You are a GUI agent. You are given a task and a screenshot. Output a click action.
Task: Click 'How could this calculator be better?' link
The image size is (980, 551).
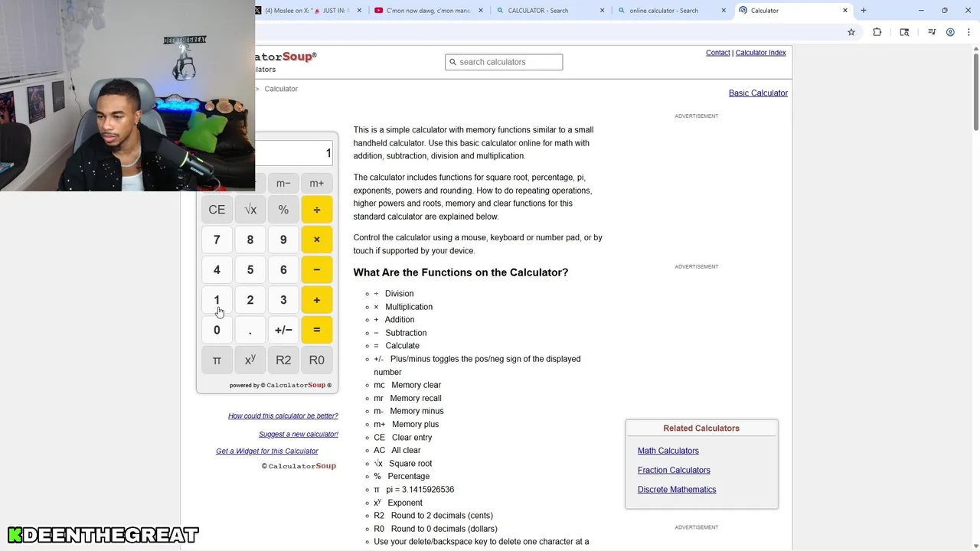tap(283, 416)
